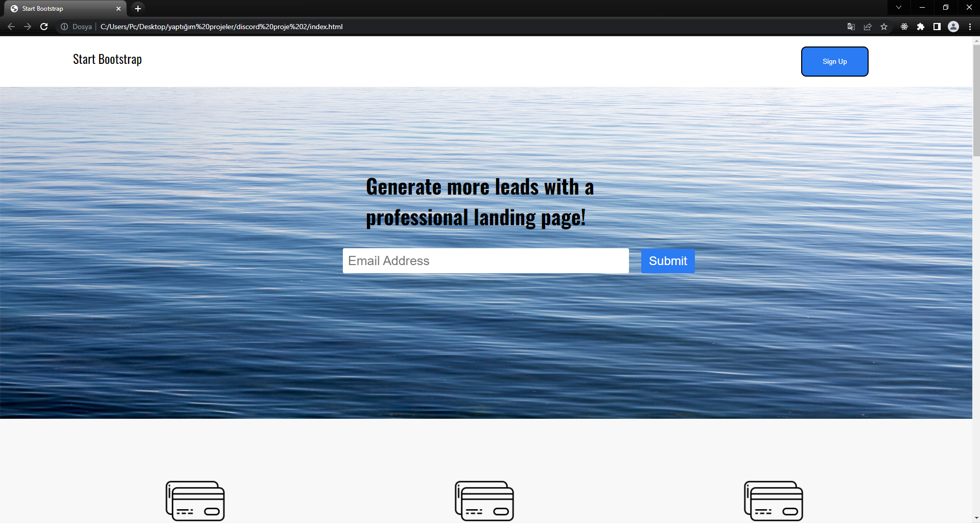Submit the email signup form
980x523 pixels.
click(667, 261)
